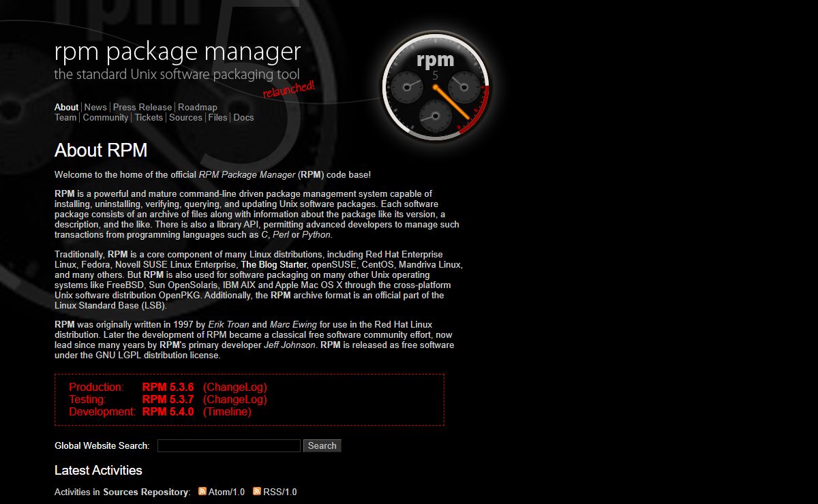Open the Sources page

185,117
